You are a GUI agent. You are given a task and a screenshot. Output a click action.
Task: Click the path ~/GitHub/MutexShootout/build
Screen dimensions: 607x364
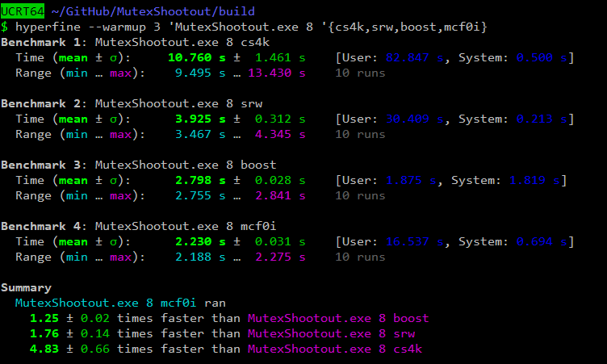[x=153, y=11]
